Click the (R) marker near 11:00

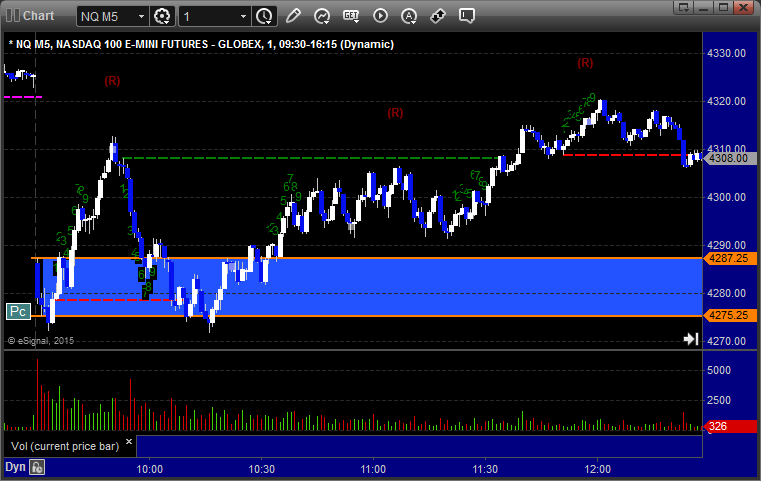pos(395,113)
